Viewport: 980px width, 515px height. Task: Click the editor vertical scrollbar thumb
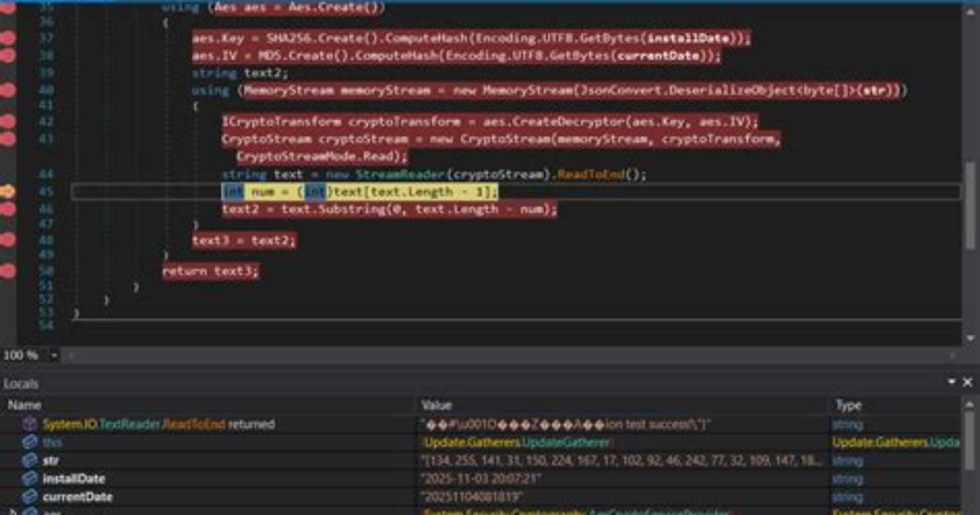pos(971,205)
